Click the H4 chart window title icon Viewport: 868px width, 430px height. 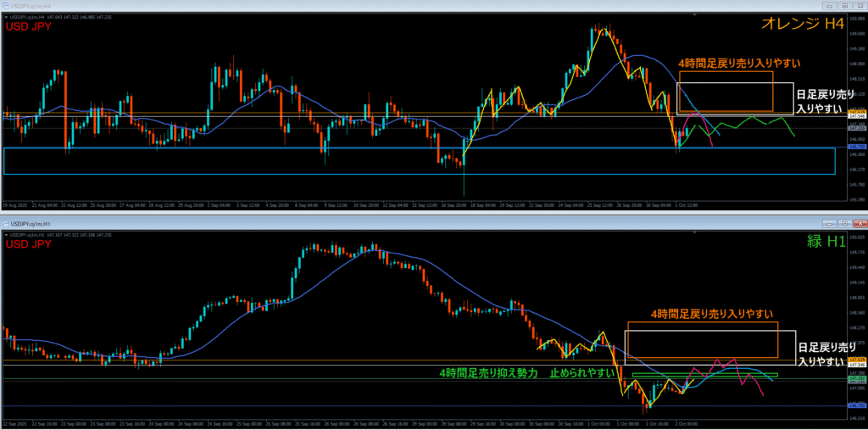[x=5, y=6]
